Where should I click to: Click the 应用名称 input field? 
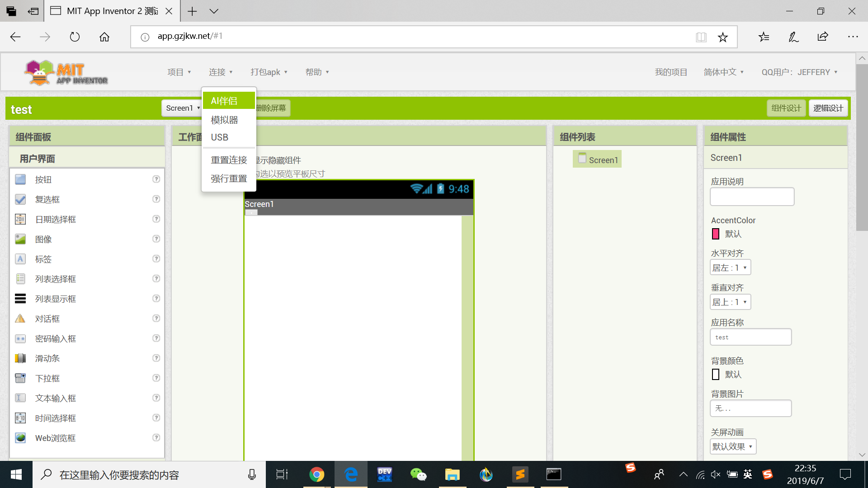pyautogui.click(x=750, y=337)
